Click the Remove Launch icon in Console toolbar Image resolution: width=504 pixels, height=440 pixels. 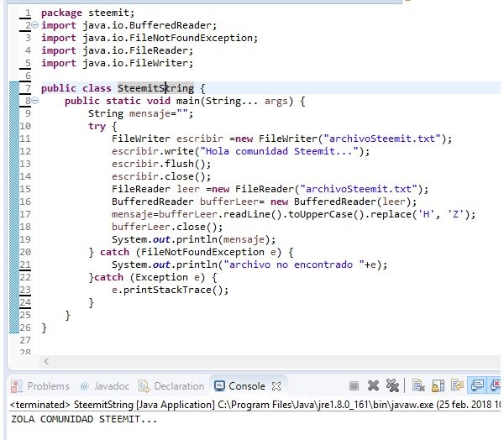pos(373,385)
